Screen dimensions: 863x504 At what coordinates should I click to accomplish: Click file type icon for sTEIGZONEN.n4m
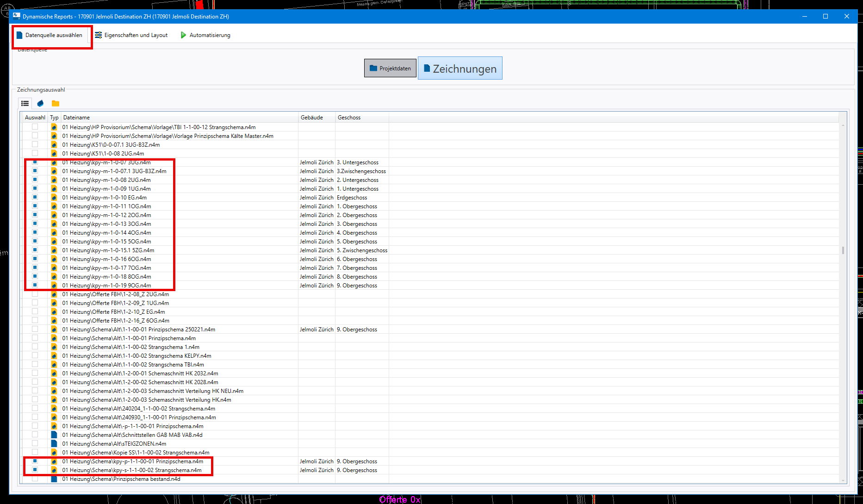[x=54, y=444]
